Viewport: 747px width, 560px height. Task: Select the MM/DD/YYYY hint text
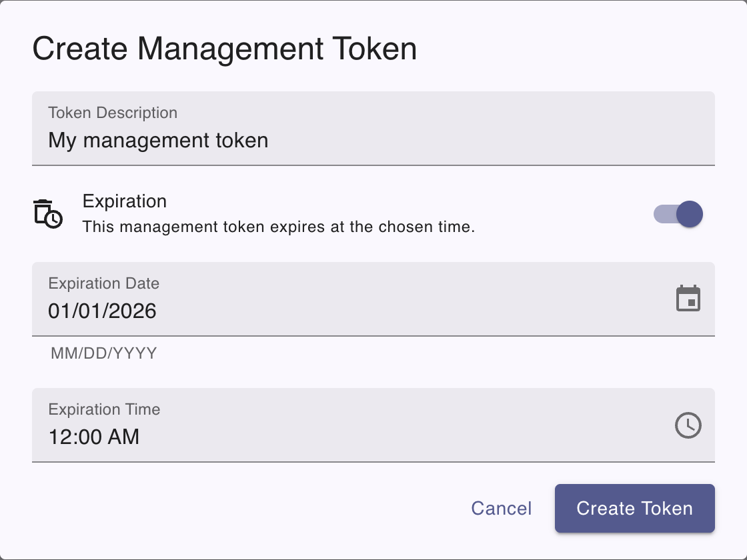click(x=105, y=353)
